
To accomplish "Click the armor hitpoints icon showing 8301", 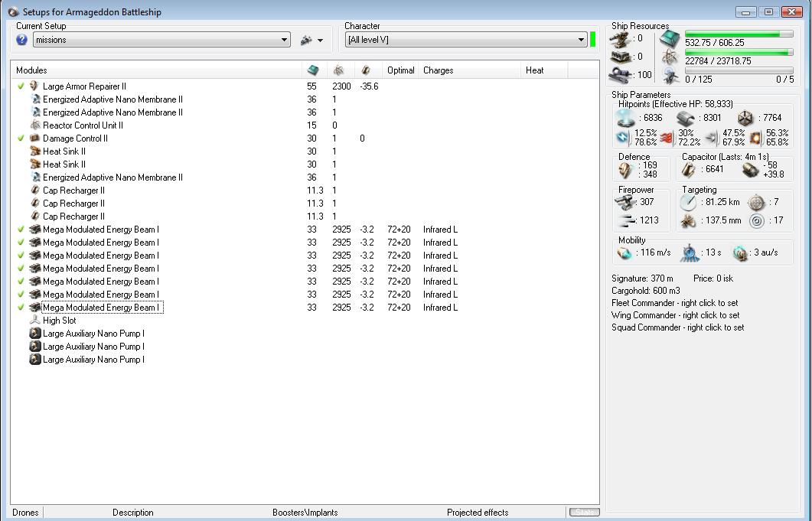I will 686,118.
